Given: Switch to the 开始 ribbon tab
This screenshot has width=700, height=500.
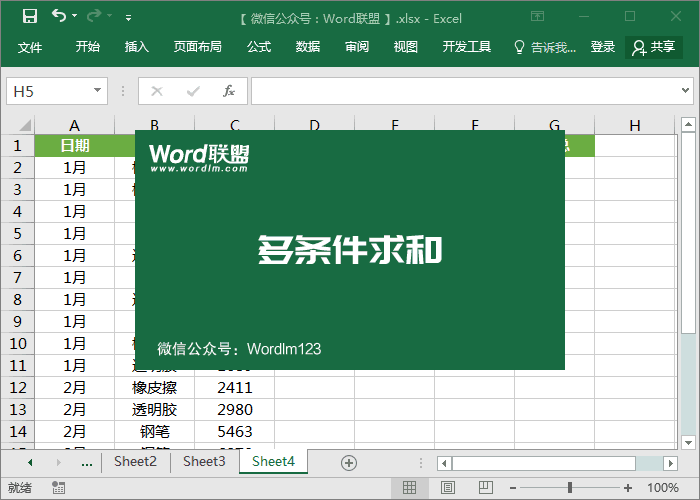Looking at the screenshot, I should (88, 46).
